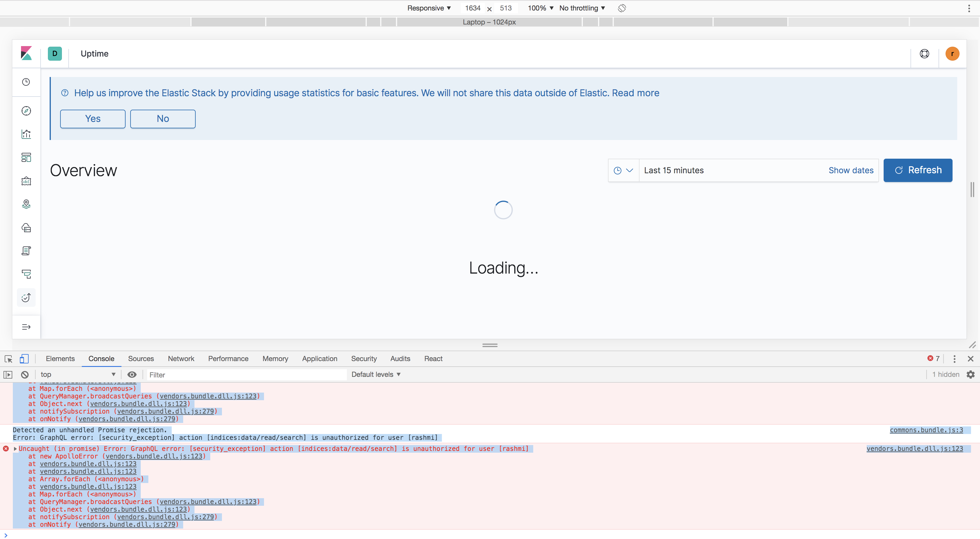Viewport: 980px width, 539px height.
Task: Click the Yes button for usage statistics
Action: 93,119
